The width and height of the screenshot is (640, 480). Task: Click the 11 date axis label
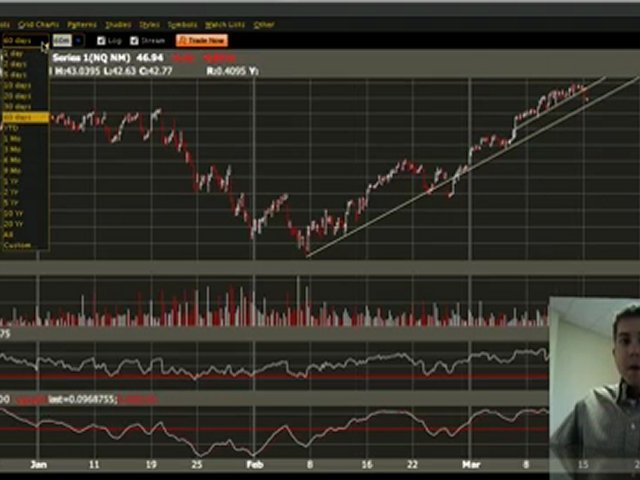point(94,464)
